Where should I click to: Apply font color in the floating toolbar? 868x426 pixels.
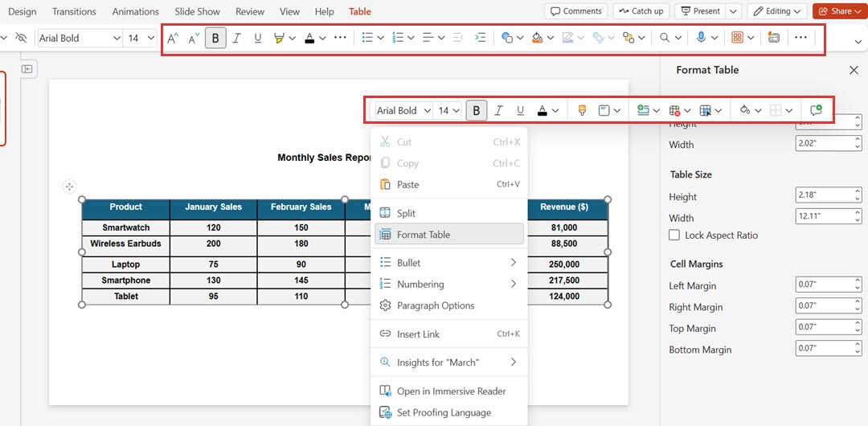point(542,111)
